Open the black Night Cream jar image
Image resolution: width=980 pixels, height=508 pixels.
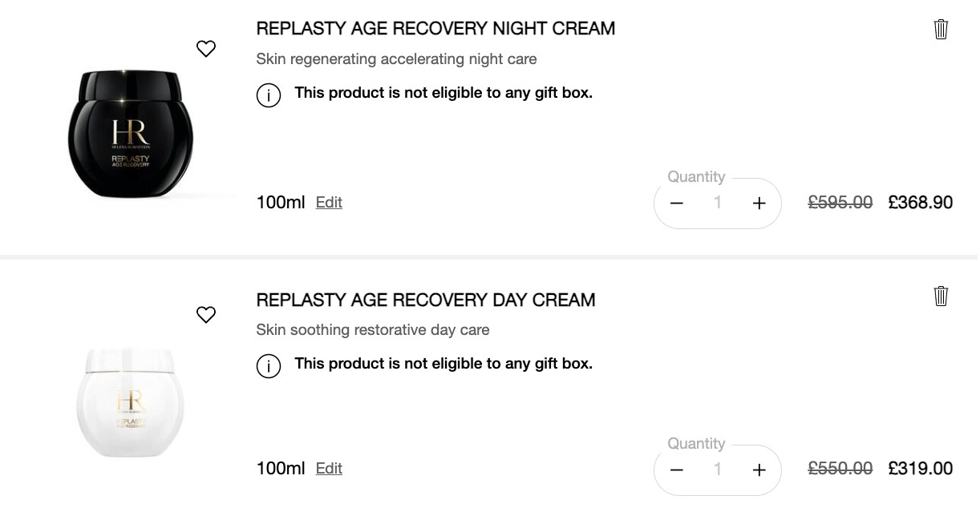(x=131, y=134)
